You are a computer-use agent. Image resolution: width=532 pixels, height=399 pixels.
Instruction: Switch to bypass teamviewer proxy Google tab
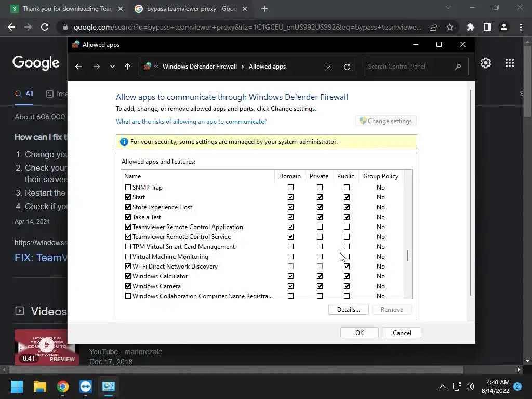191,9
